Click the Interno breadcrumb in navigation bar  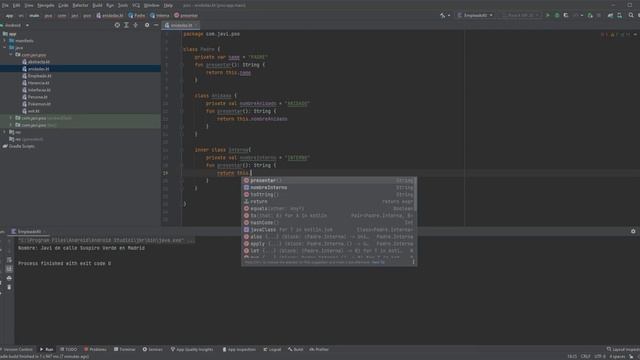point(160,16)
